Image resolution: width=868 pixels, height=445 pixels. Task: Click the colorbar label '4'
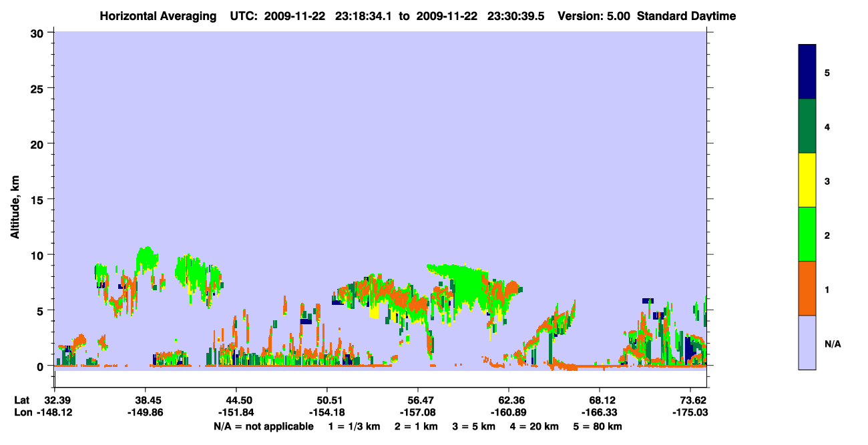(827, 126)
